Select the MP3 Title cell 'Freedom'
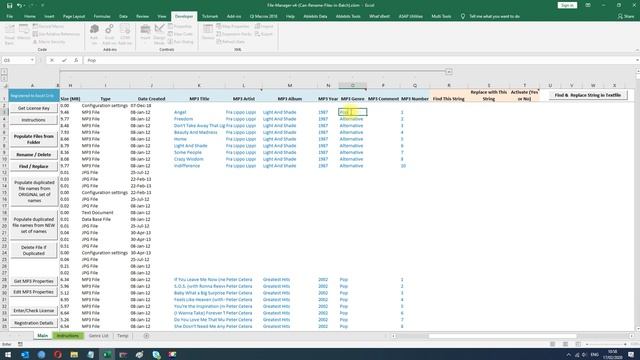640x360 pixels. [x=199, y=119]
